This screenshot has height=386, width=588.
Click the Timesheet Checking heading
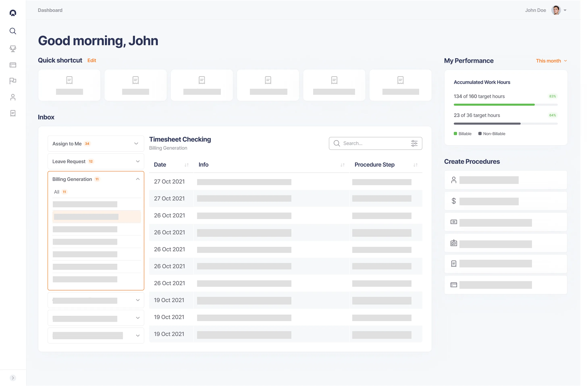point(180,139)
